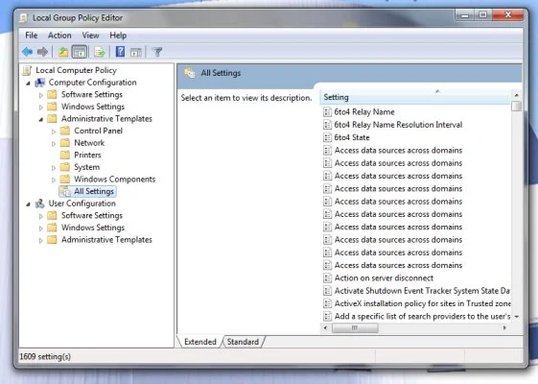Expand Administrative Templates under User Configuration
This screenshot has width=538, height=384.
tap(41, 240)
